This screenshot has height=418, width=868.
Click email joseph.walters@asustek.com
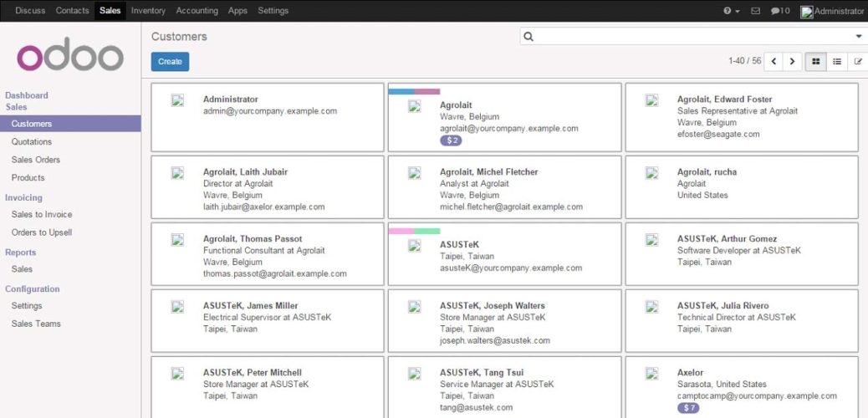(x=495, y=340)
